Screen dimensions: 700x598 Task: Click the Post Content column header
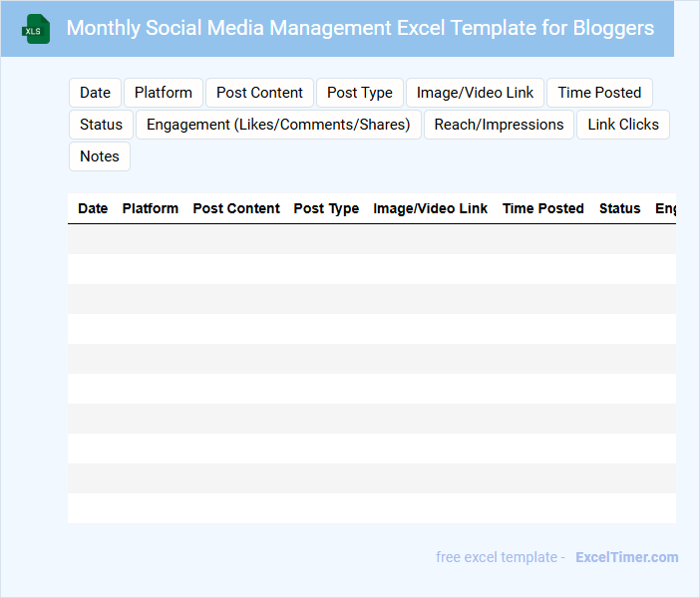[236, 208]
